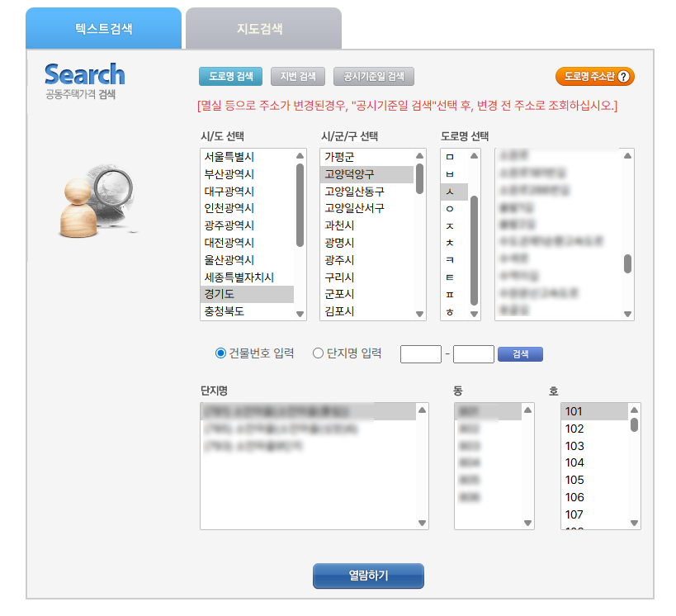Click scroll down arrow in road name list
This screenshot has width=676, height=616.
click(628, 314)
